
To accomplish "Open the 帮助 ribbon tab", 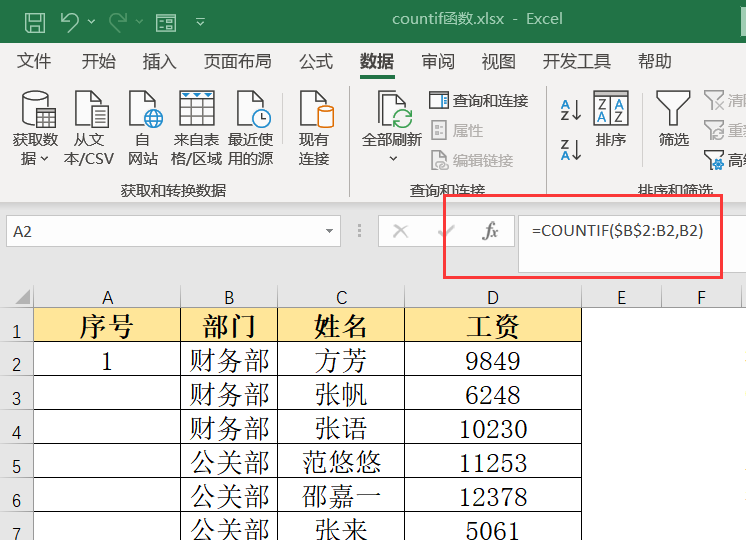I will (655, 61).
